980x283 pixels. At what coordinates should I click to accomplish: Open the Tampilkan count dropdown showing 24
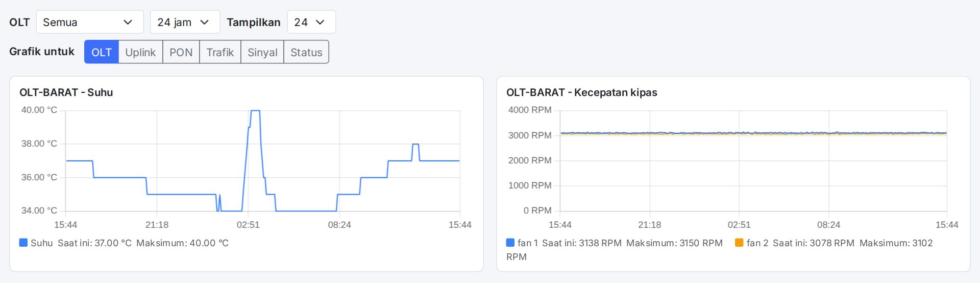tap(311, 22)
